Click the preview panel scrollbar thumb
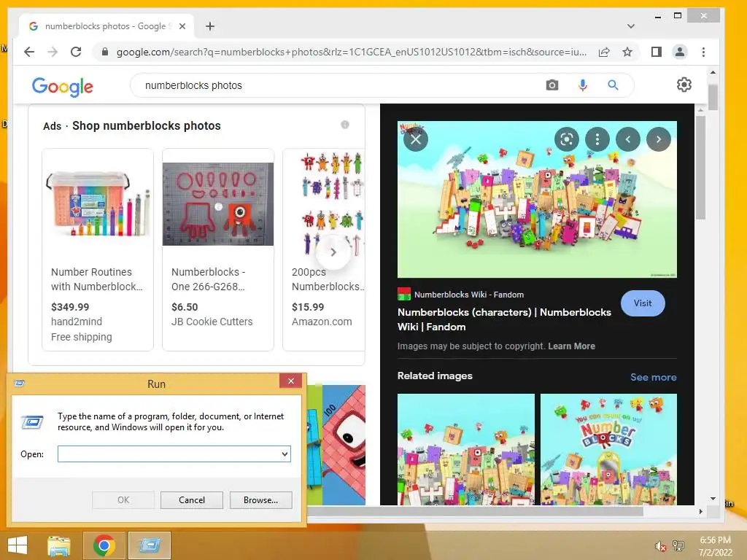The image size is (747, 560). [700, 168]
